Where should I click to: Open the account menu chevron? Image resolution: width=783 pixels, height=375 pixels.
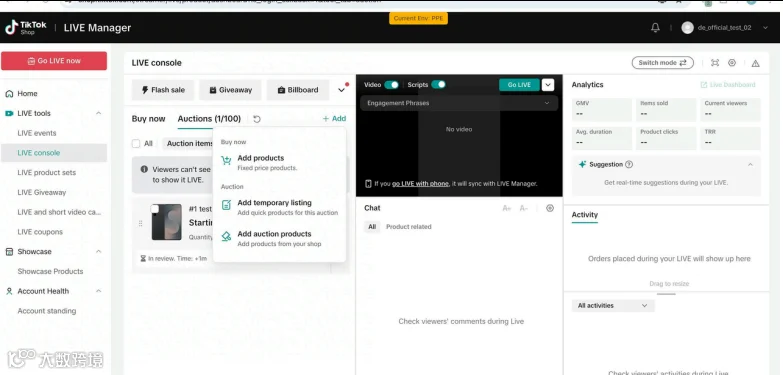tap(765, 28)
